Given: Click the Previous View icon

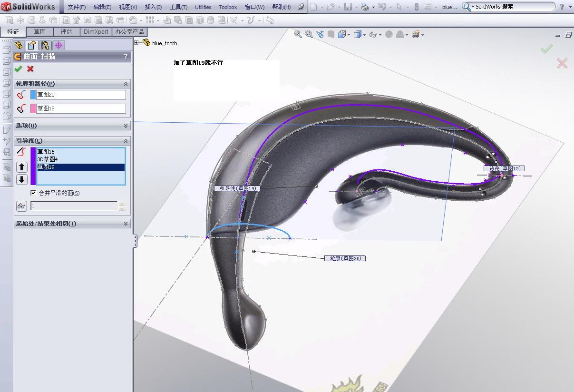Looking at the screenshot, I should click(320, 34).
